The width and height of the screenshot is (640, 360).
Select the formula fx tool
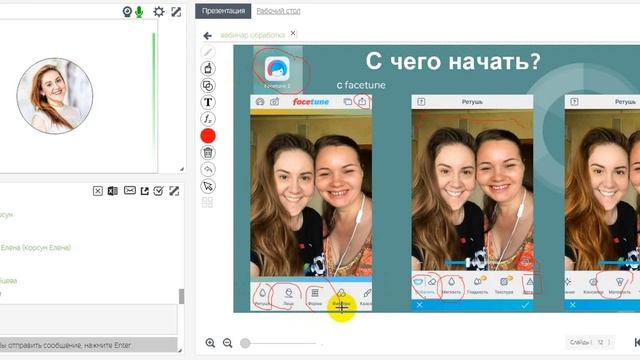click(208, 119)
